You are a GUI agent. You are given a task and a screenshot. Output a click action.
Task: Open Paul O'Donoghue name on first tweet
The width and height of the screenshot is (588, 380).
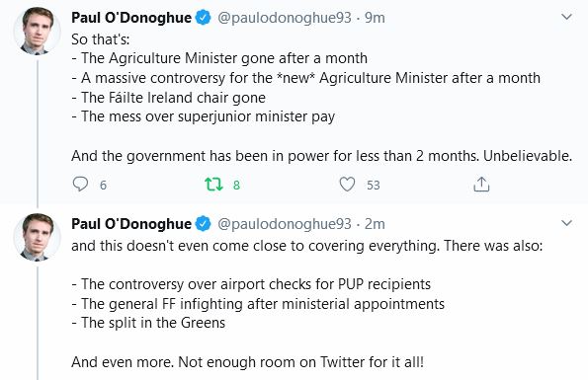[131, 18]
